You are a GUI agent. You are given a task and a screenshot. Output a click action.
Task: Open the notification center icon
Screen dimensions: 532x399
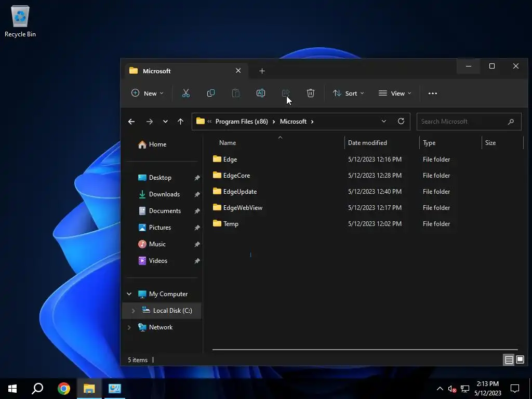point(515,389)
